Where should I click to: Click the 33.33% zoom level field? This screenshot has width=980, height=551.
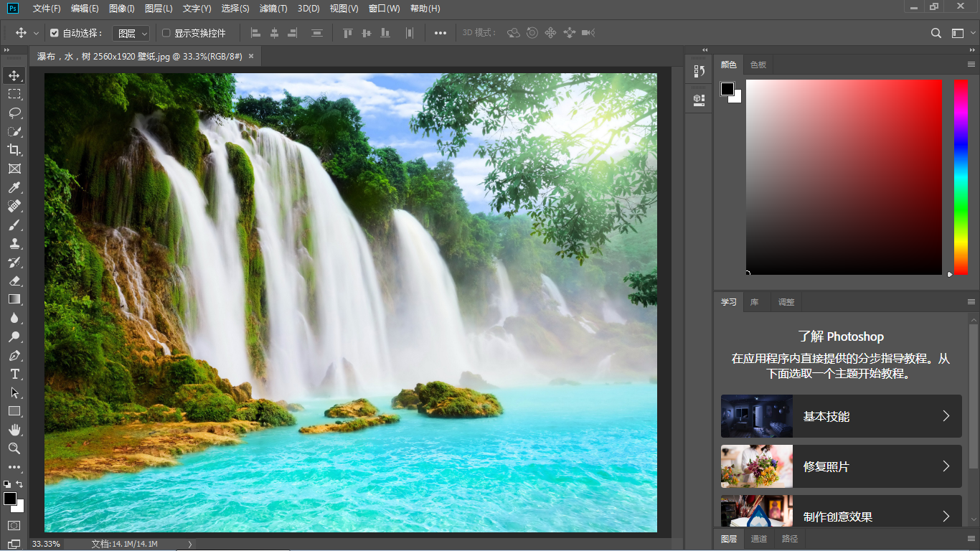point(47,545)
